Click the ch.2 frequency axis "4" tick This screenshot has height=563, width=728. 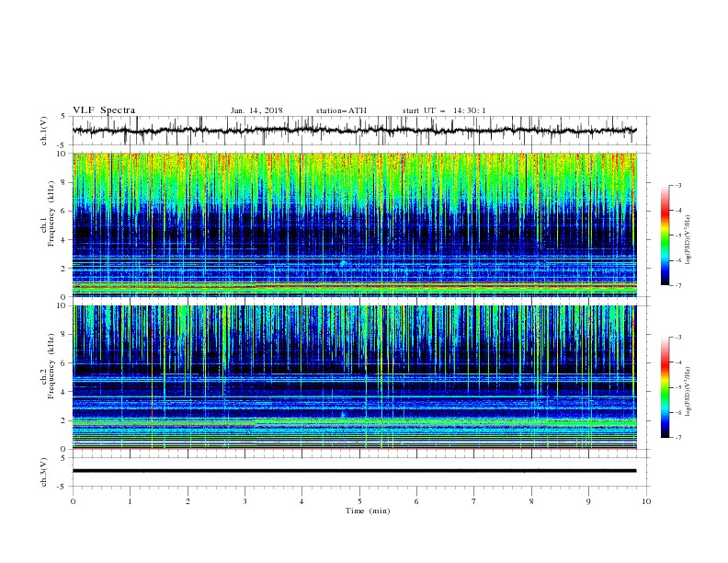pyautogui.click(x=64, y=392)
